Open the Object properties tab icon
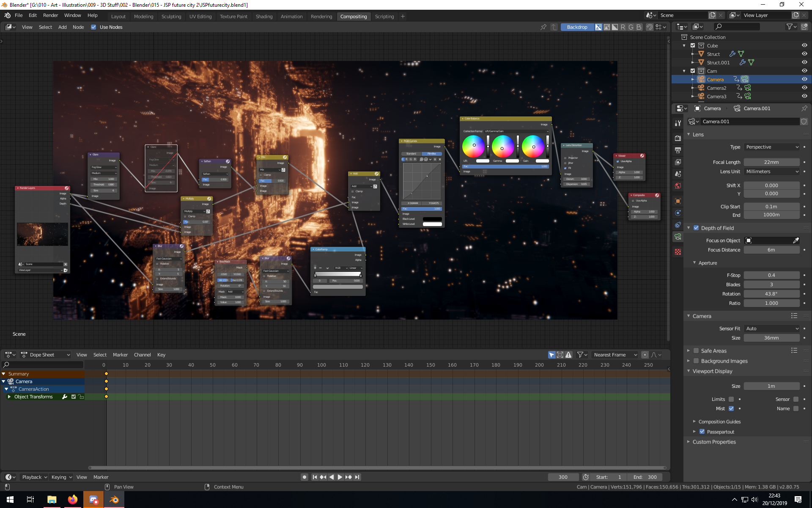812x508 pixels. 678,201
